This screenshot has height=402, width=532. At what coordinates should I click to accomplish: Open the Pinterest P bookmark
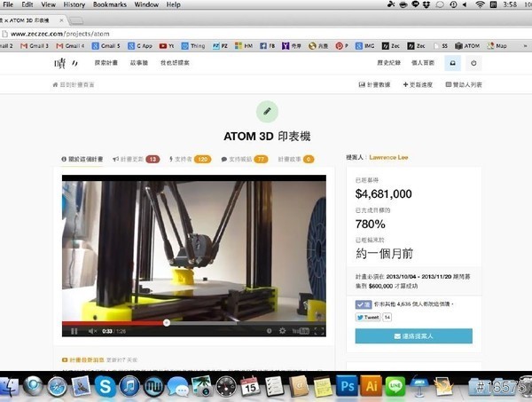(341, 46)
